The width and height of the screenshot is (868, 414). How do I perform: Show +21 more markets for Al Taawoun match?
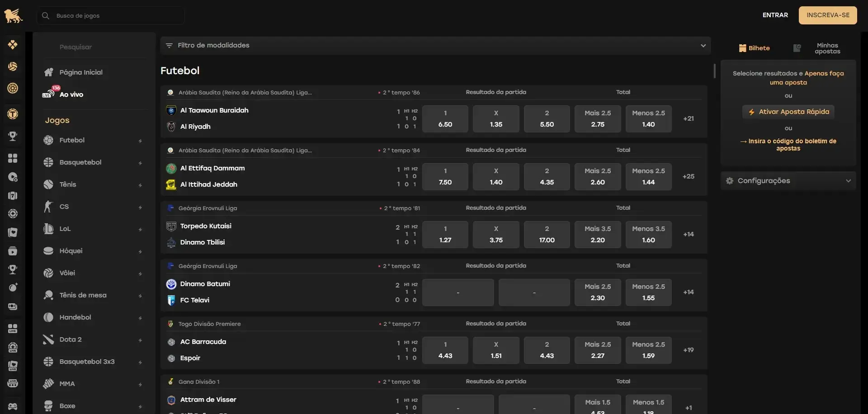(x=688, y=119)
